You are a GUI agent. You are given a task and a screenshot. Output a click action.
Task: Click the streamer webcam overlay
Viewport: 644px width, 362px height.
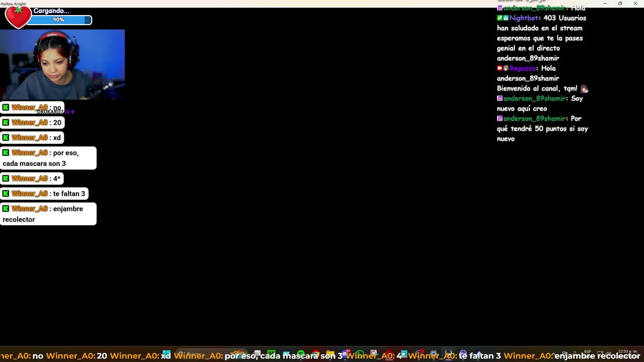coord(62,64)
